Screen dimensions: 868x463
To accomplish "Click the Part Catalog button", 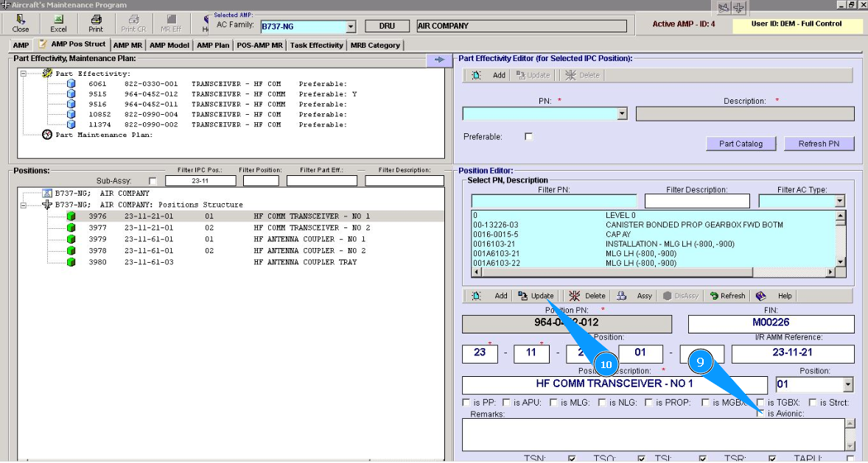I will point(741,144).
